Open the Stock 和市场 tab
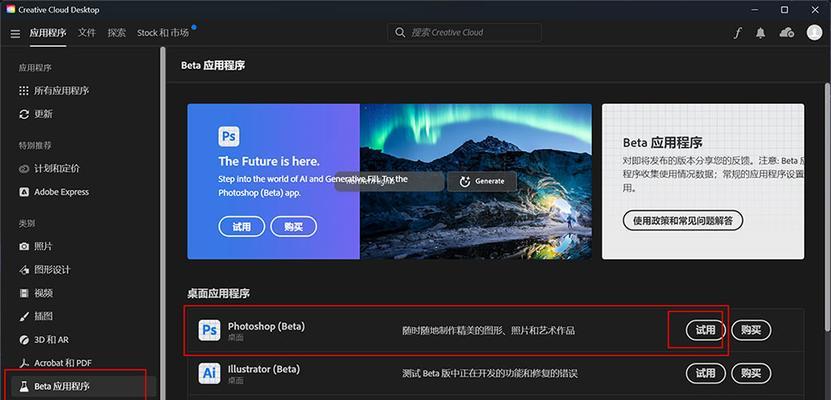 pyautogui.click(x=163, y=33)
